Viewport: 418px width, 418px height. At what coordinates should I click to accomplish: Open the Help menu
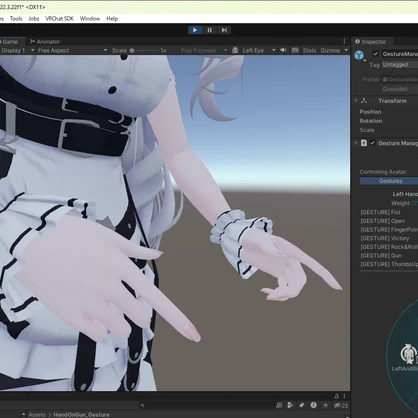click(x=112, y=19)
